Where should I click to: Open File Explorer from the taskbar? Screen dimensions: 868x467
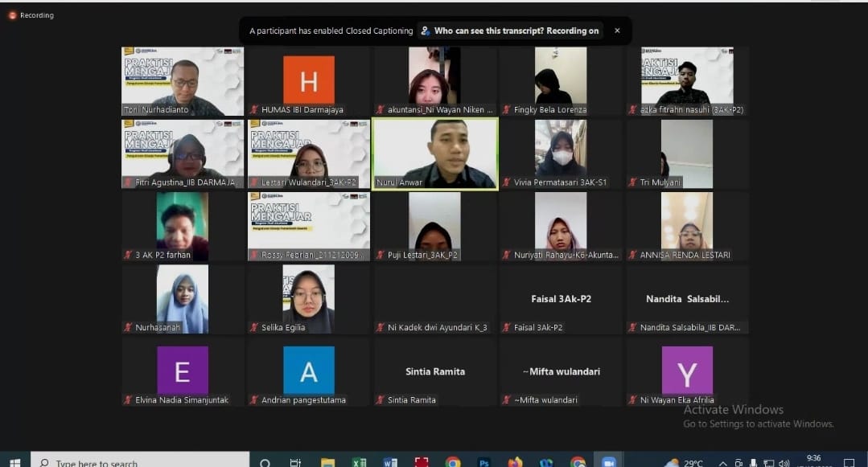[x=327, y=462]
